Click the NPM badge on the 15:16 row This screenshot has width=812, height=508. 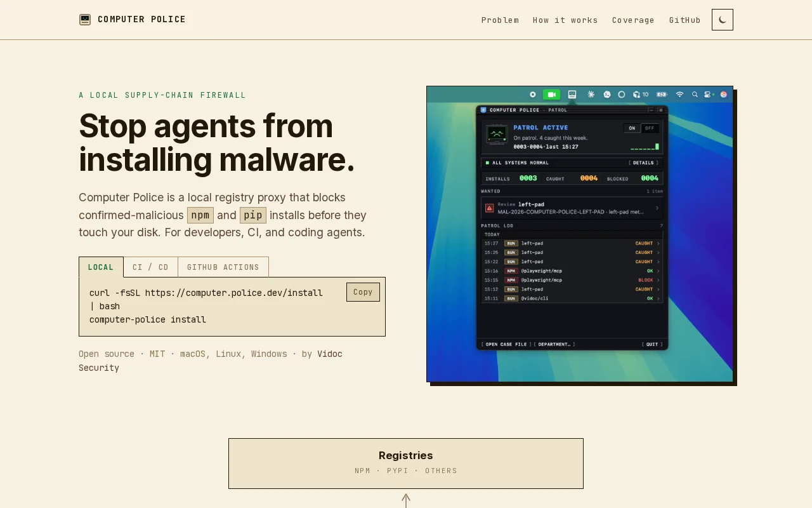pyautogui.click(x=511, y=271)
